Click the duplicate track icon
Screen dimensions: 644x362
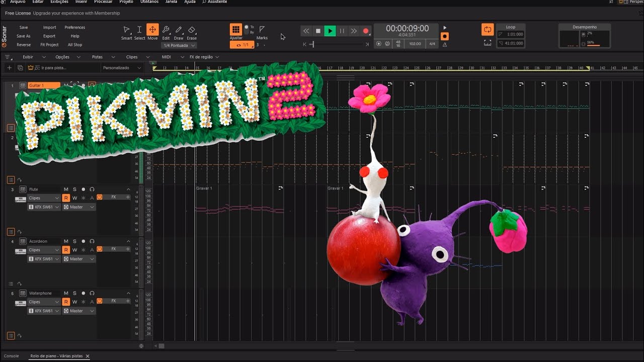point(20,67)
